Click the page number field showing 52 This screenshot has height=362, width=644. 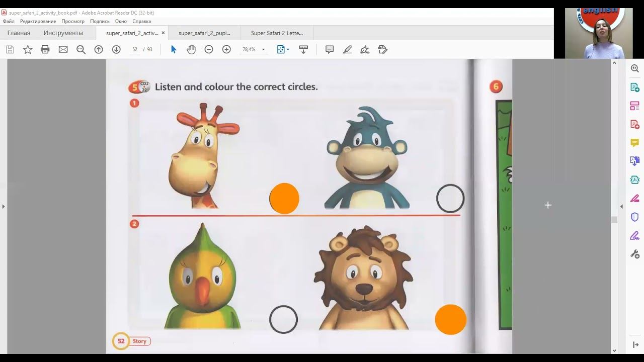pos(135,49)
